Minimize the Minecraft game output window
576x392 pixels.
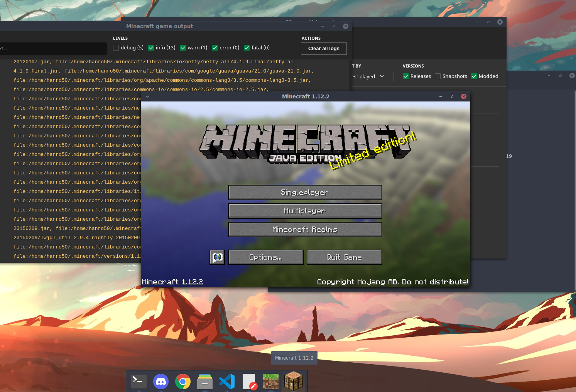pos(323,26)
